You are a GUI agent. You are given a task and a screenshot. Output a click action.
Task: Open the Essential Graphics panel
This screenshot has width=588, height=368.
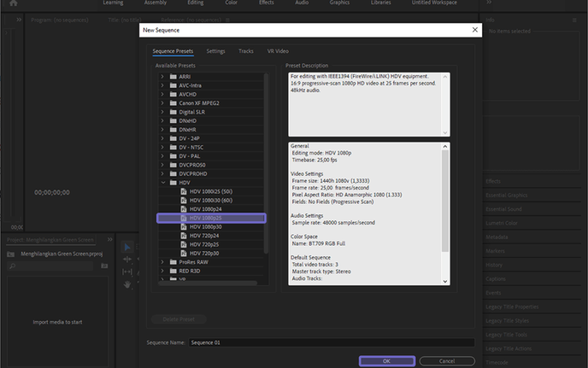pos(506,195)
